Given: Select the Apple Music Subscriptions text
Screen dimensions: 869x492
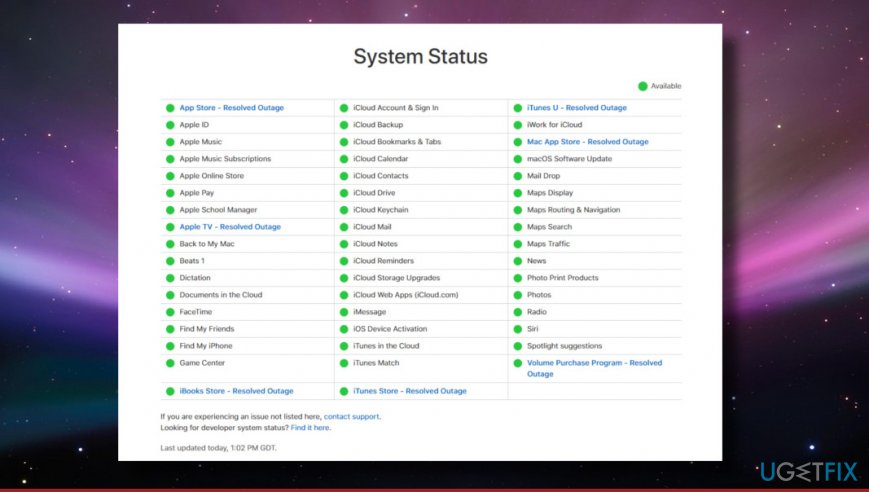Looking at the screenshot, I should coord(225,159).
